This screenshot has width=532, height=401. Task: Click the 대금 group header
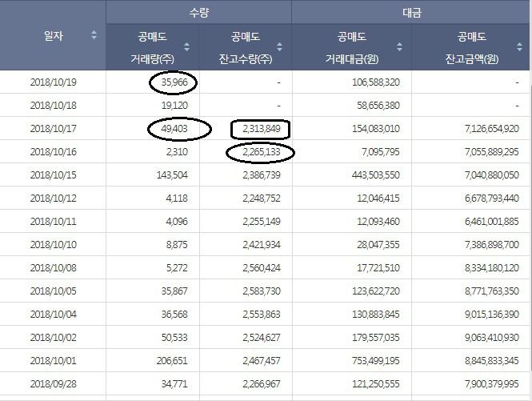pos(412,13)
